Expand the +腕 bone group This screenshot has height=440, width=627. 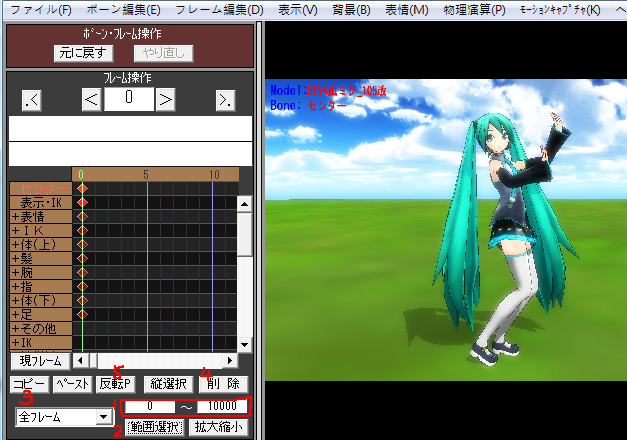41,272
